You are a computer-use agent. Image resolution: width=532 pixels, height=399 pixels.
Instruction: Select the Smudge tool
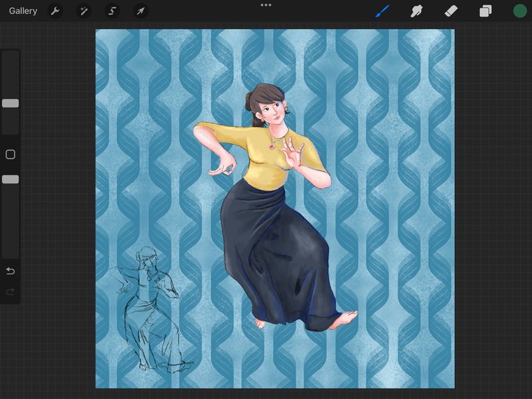click(x=416, y=11)
